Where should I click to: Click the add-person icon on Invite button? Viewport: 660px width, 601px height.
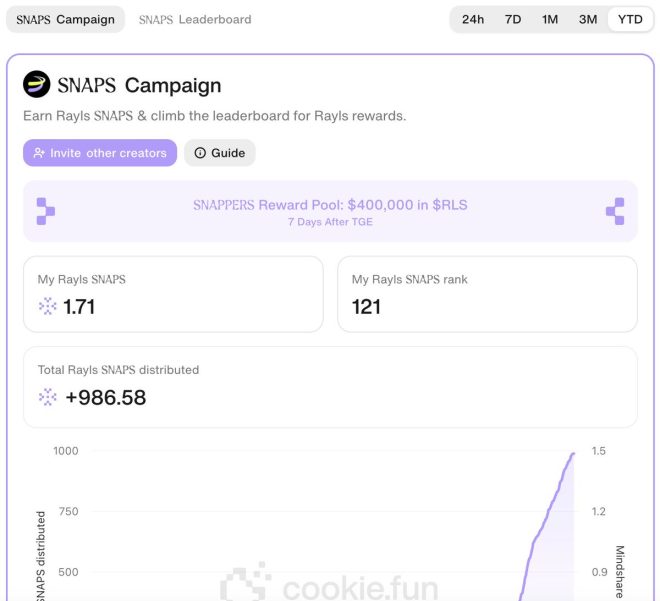[39, 153]
